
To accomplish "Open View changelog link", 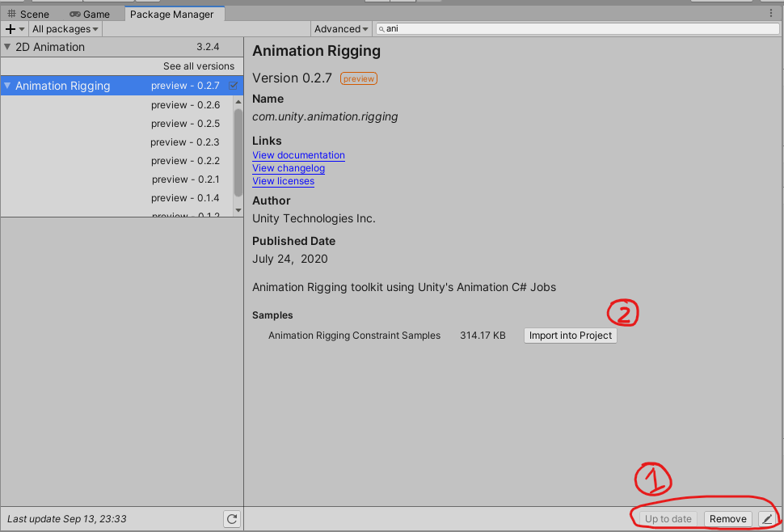I will [289, 168].
